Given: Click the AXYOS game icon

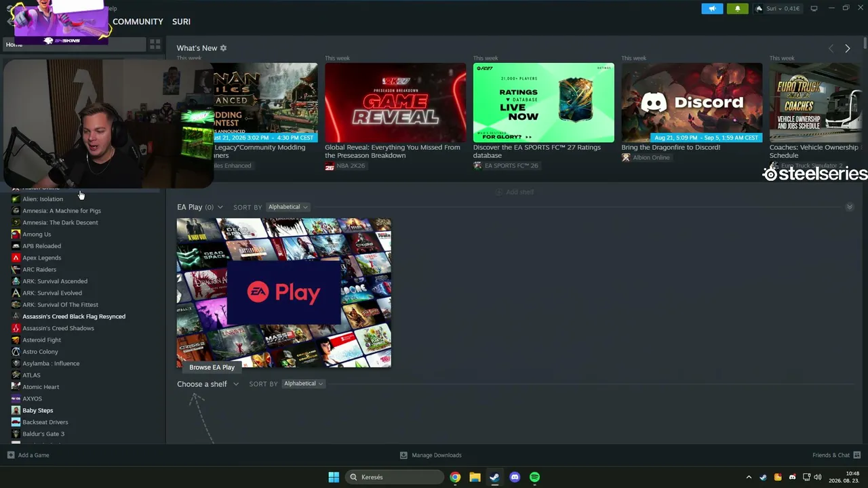Looking at the screenshot, I should (x=16, y=399).
